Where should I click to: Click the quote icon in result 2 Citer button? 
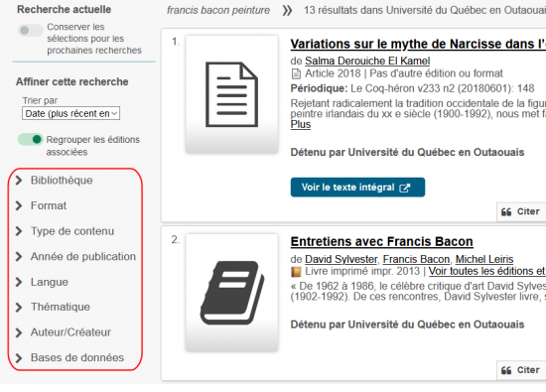tap(506, 370)
